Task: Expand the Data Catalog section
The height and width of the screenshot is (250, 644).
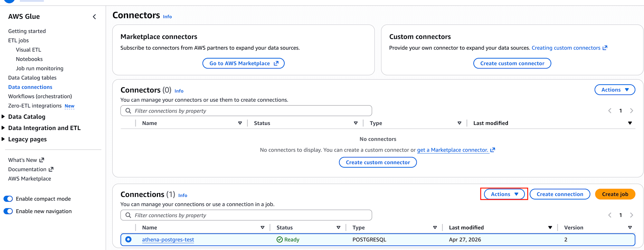Action: click(3, 117)
